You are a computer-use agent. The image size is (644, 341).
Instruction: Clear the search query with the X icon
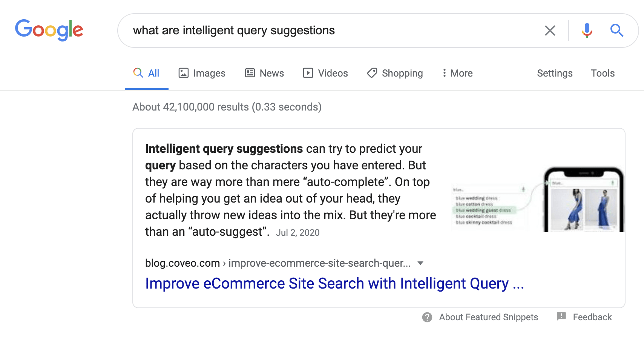[x=550, y=31]
